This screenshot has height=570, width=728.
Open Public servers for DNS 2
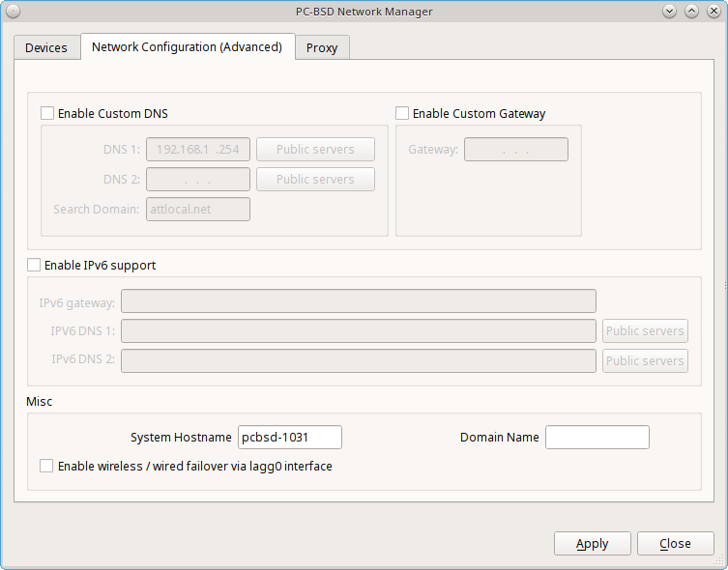[x=316, y=179]
